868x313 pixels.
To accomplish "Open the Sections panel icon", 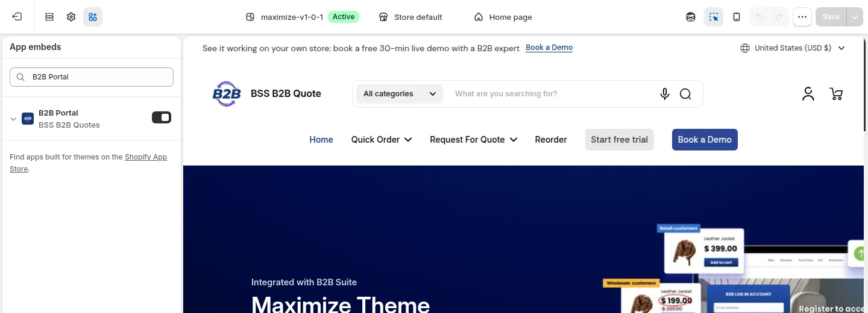I will (49, 17).
